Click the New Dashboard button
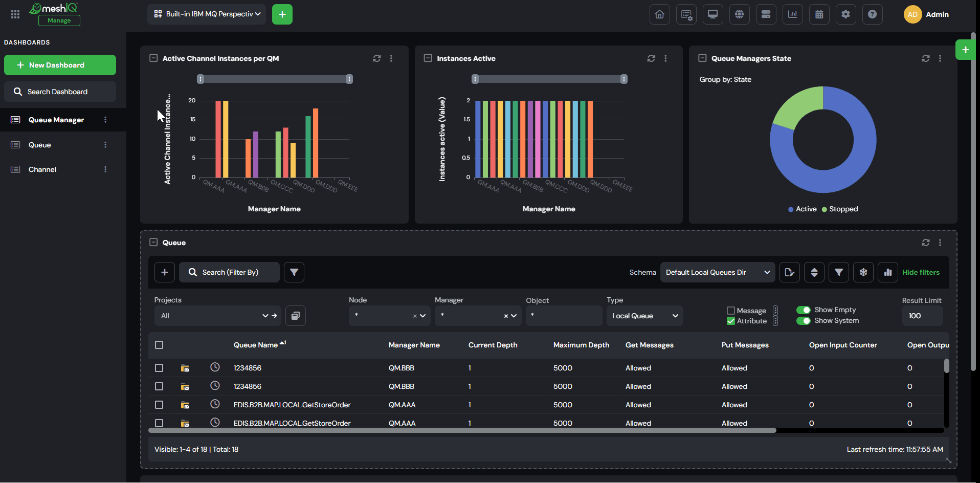This screenshot has height=483, width=980. click(x=60, y=65)
